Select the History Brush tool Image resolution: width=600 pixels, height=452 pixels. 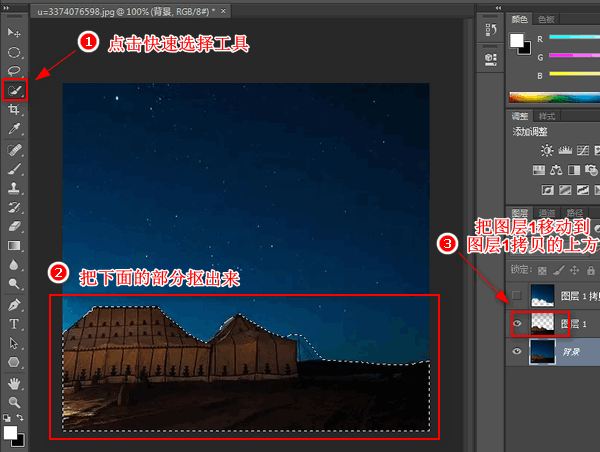click(14, 207)
